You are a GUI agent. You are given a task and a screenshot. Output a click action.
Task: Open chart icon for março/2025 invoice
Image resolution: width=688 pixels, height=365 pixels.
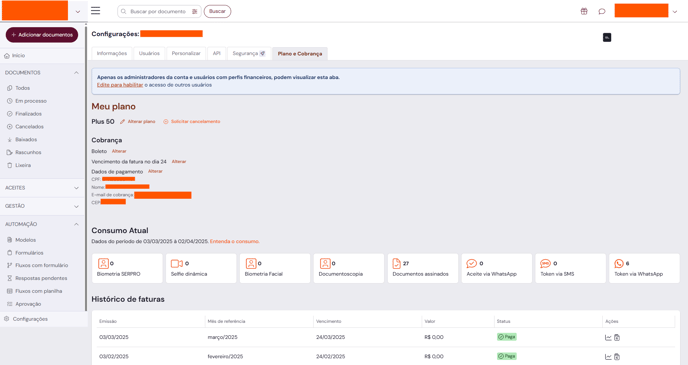click(x=608, y=337)
